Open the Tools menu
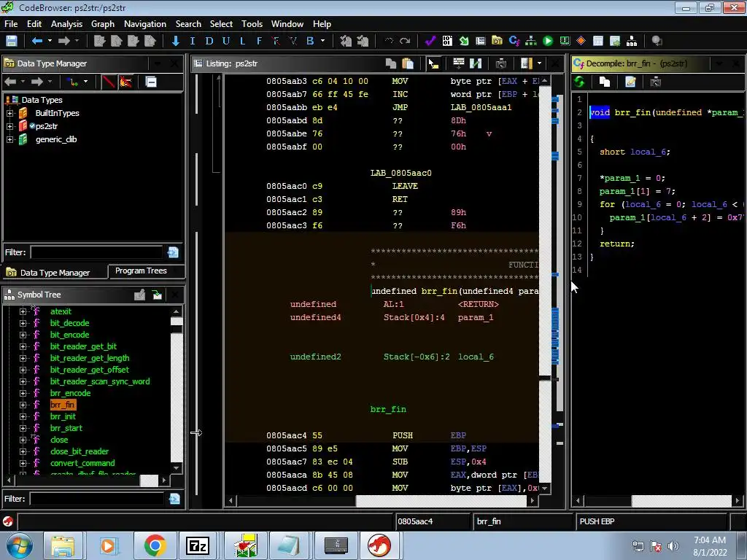Image resolution: width=747 pixels, height=560 pixels. [252, 24]
